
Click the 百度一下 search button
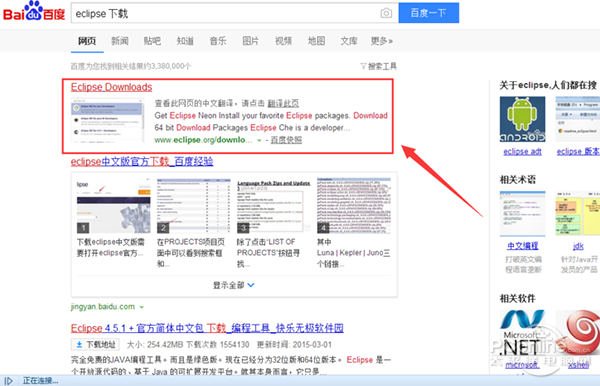point(429,13)
